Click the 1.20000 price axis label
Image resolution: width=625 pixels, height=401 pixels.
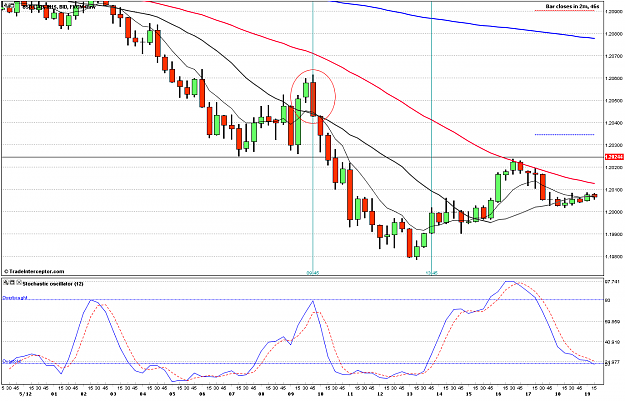[613, 212]
